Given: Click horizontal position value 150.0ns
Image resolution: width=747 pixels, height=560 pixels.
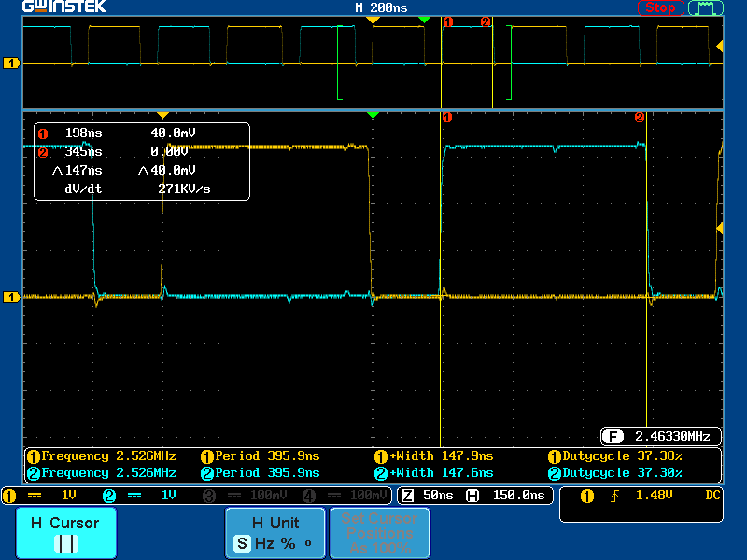Looking at the screenshot, I should pyautogui.click(x=518, y=496).
